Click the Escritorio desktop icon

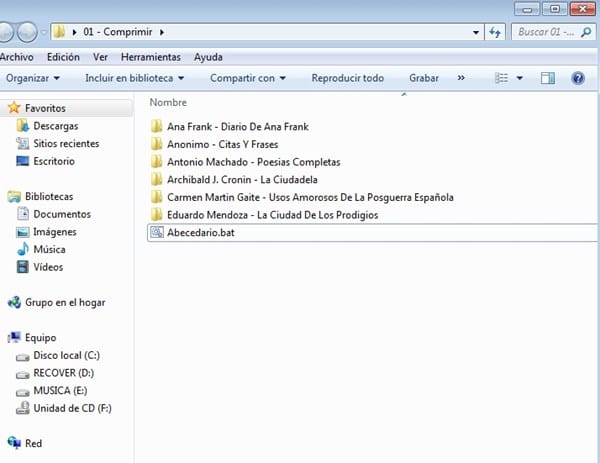pyautogui.click(x=23, y=161)
